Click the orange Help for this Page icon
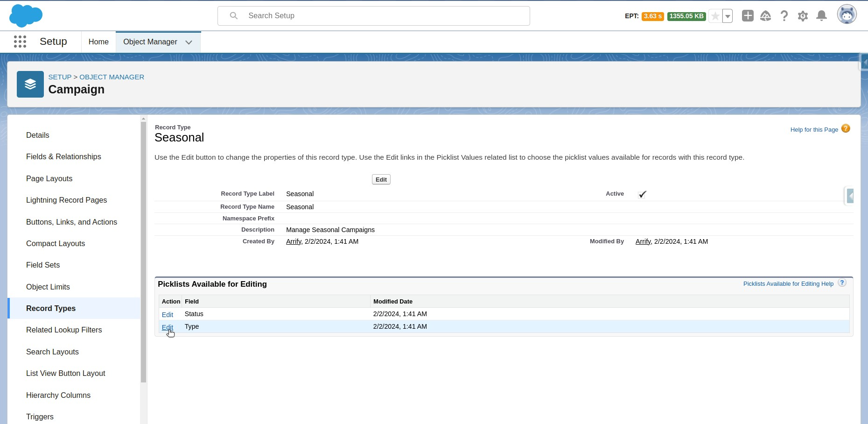The width and height of the screenshot is (868, 424). [846, 128]
